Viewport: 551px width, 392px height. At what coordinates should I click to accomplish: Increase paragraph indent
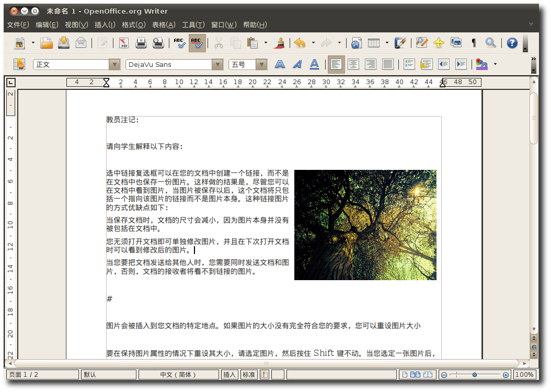pyautogui.click(x=461, y=64)
